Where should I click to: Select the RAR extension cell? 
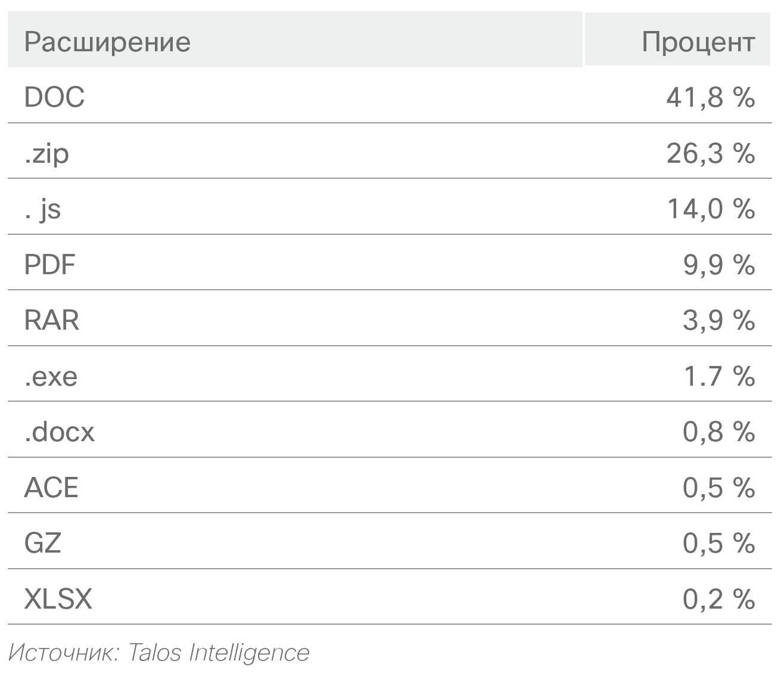click(52, 320)
